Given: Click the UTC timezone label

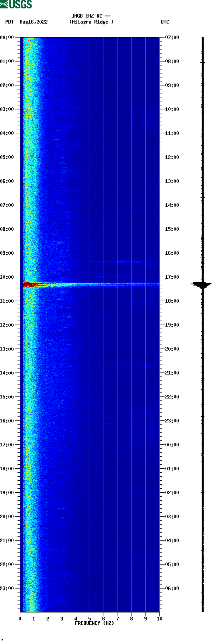Looking at the screenshot, I should [x=165, y=22].
